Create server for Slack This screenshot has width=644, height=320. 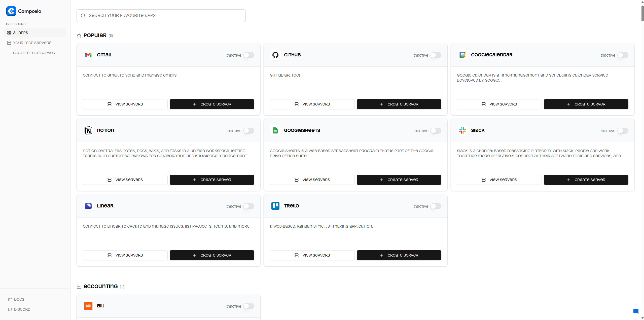586,180
